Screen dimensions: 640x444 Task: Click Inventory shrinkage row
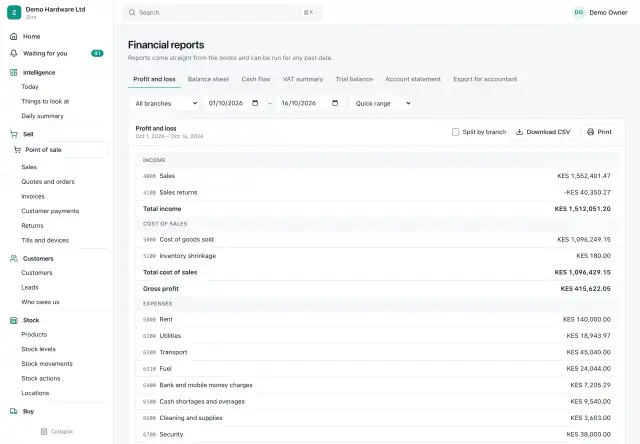377,256
